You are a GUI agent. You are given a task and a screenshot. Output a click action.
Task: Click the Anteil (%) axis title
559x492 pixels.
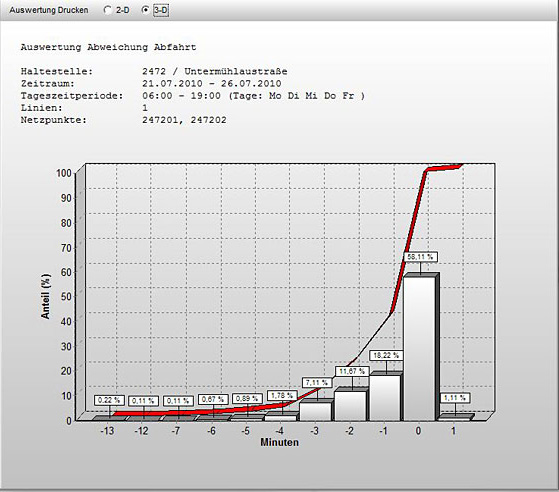click(x=46, y=296)
